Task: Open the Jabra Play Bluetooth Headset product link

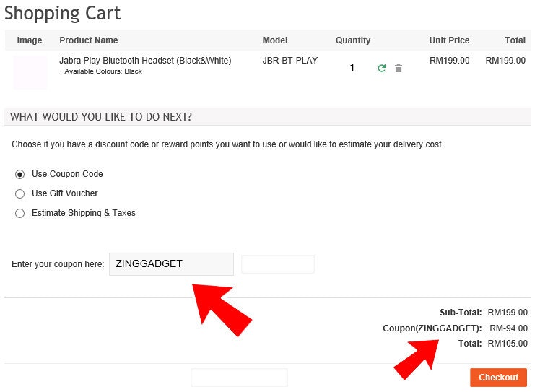Action: (x=145, y=61)
